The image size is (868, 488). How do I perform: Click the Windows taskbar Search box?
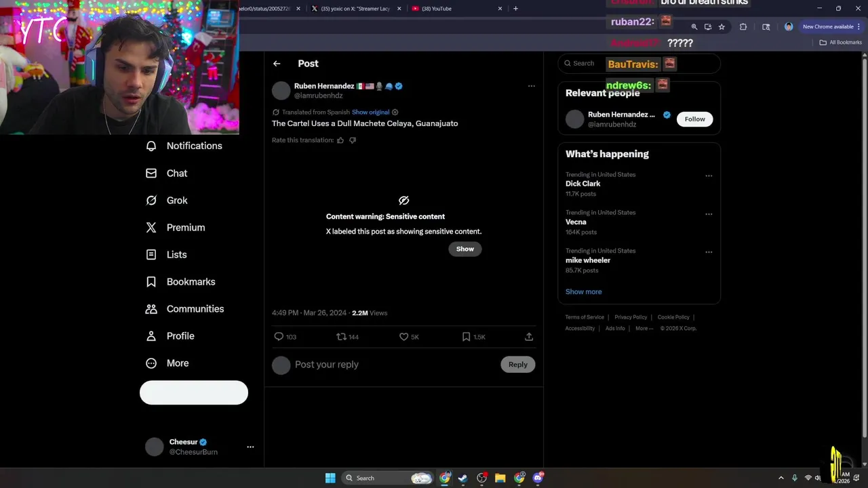387,478
